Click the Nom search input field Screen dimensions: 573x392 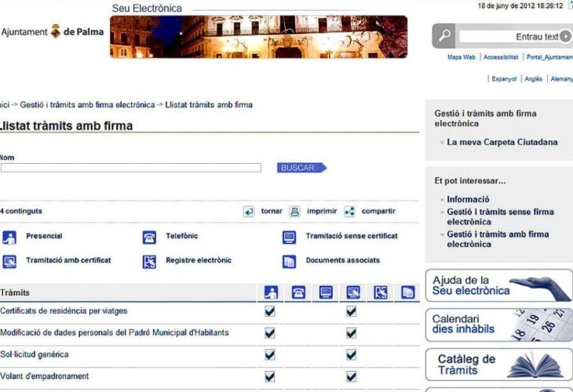tap(130, 168)
